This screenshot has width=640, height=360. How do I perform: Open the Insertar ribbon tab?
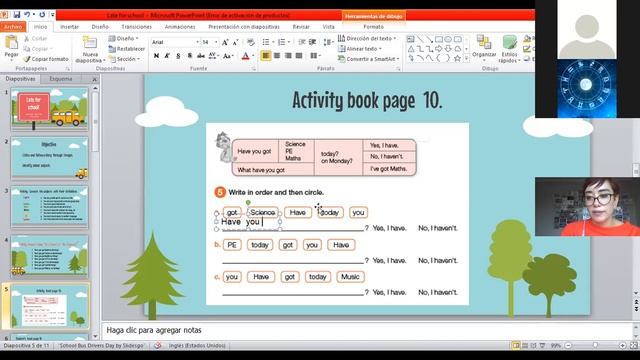69,27
